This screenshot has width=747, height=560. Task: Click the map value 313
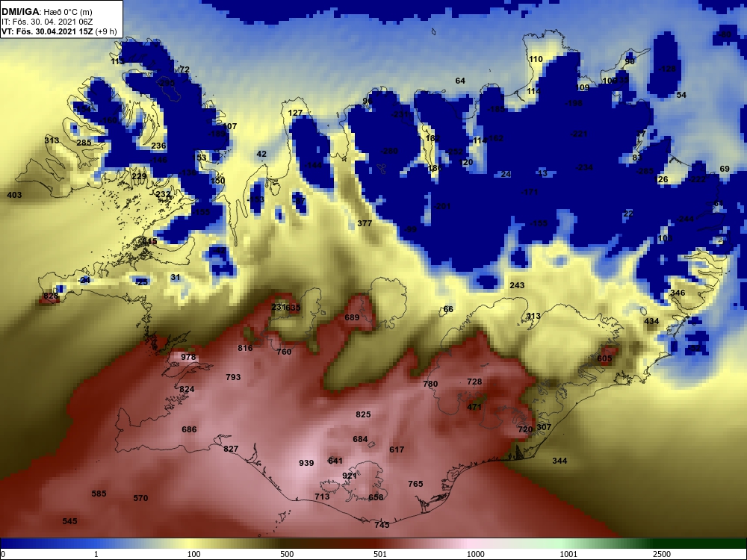[52, 140]
